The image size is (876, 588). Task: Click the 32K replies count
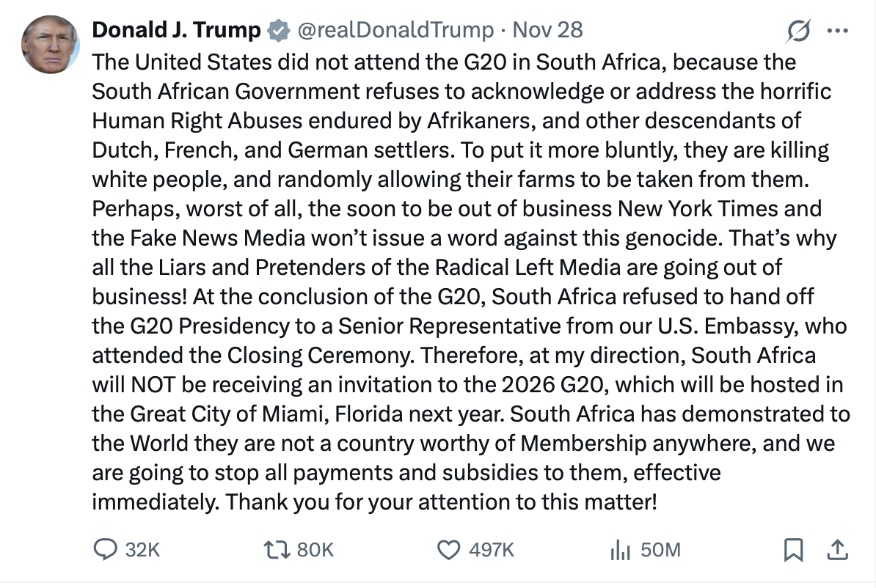[x=142, y=550]
